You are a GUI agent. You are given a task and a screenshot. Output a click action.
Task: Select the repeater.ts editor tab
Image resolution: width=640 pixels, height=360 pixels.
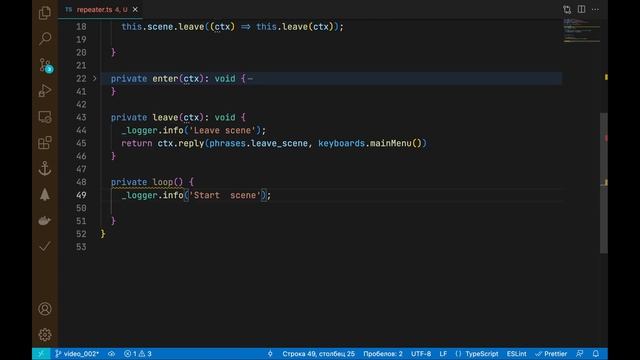pos(100,9)
